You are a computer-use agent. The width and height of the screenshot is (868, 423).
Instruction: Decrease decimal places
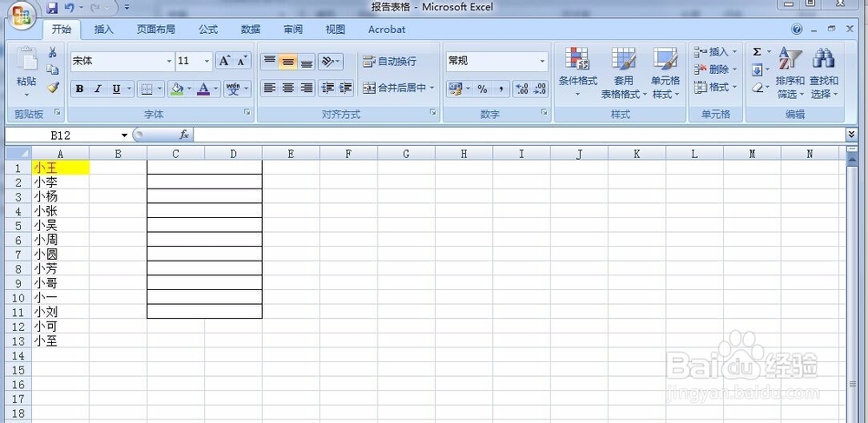(540, 89)
